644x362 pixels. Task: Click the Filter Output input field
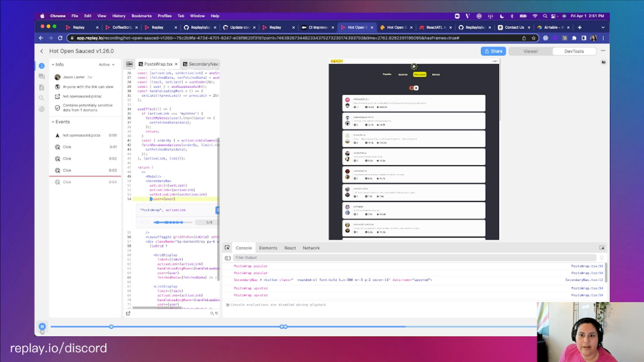(x=414, y=258)
